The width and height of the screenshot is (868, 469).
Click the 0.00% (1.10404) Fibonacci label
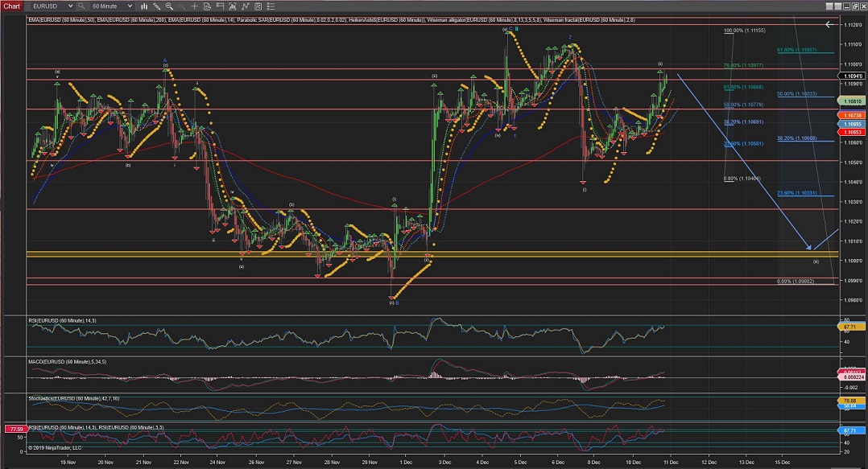(x=742, y=179)
